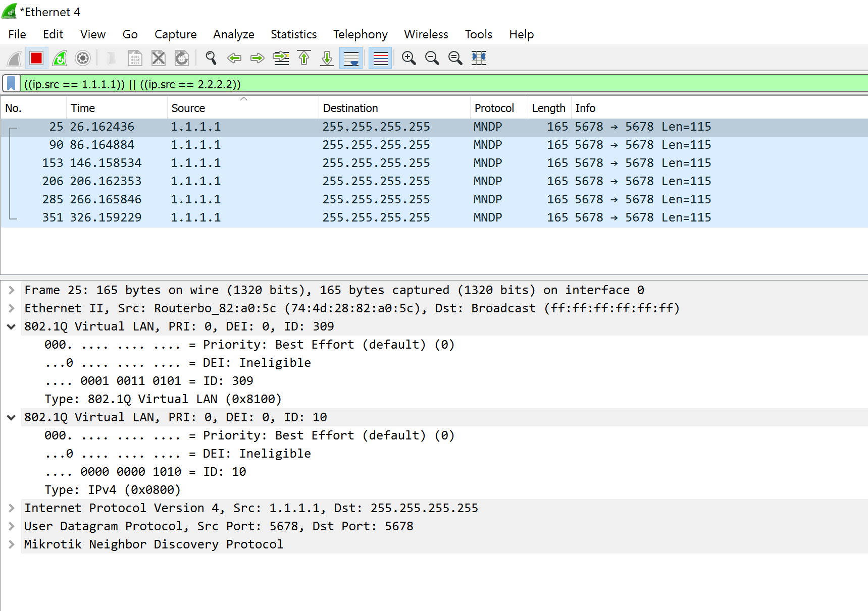The width and height of the screenshot is (868, 611).
Task: Click the display filter input field
Action: point(444,84)
